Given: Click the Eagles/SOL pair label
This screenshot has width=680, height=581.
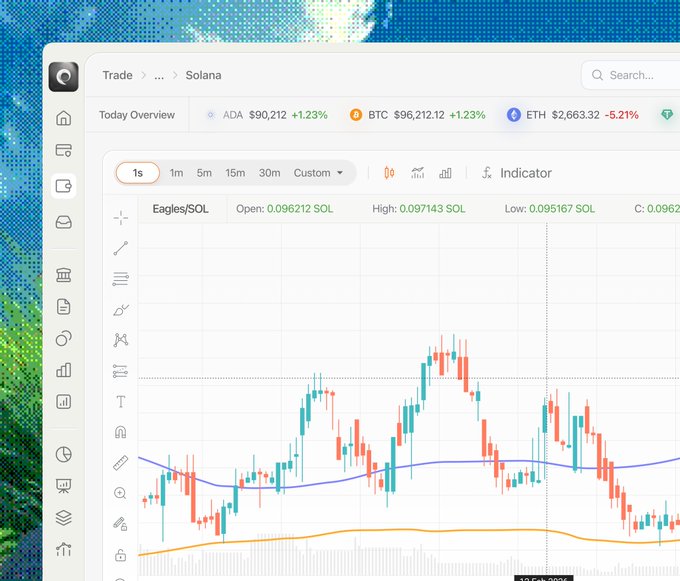Looking at the screenshot, I should pyautogui.click(x=180, y=209).
